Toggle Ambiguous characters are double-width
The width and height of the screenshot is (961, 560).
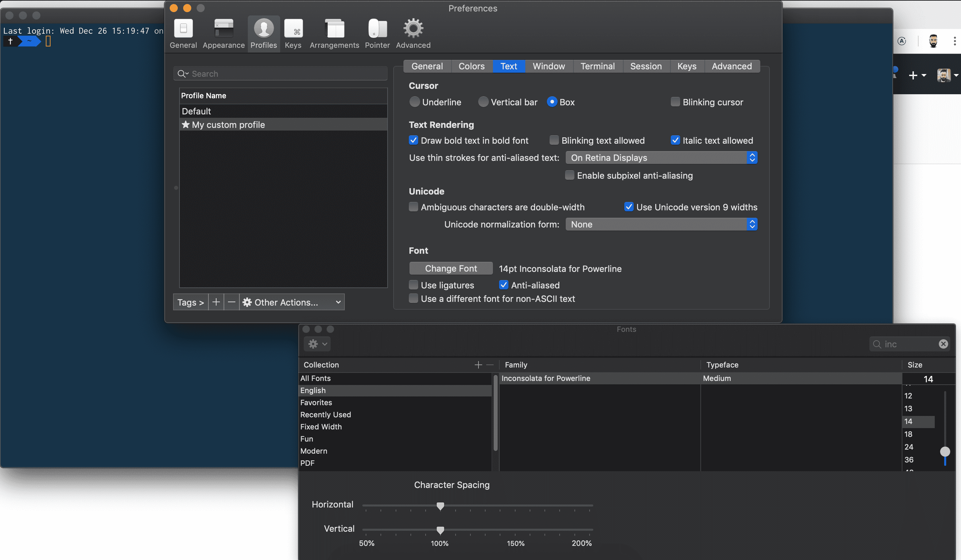413,207
